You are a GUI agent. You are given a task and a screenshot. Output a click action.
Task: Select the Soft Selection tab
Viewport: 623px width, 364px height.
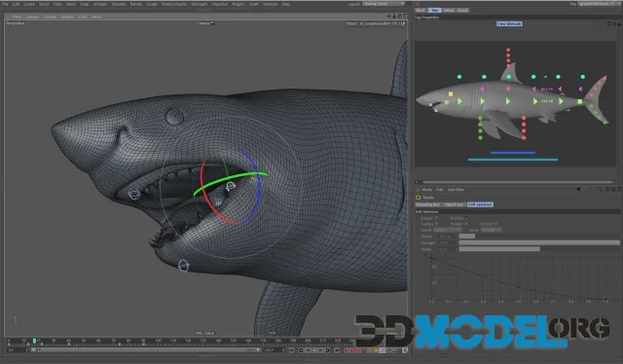pyautogui.click(x=480, y=204)
